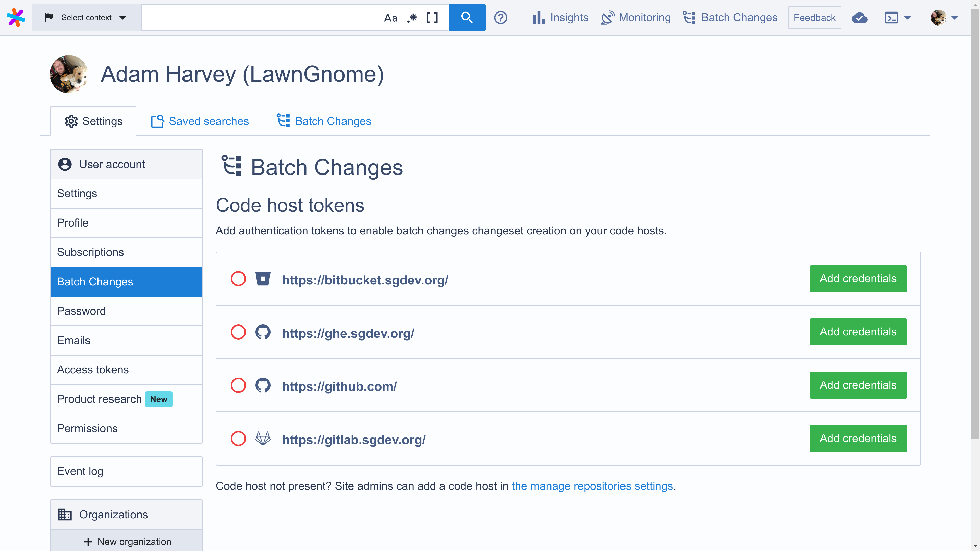Image resolution: width=980 pixels, height=551 pixels.
Task: Open Access tokens in the sidebar
Action: (126, 370)
